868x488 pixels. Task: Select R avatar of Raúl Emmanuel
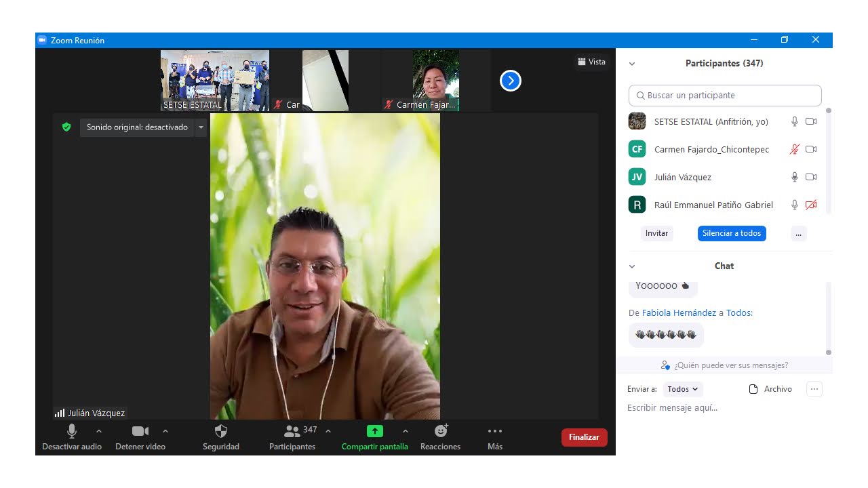637,205
